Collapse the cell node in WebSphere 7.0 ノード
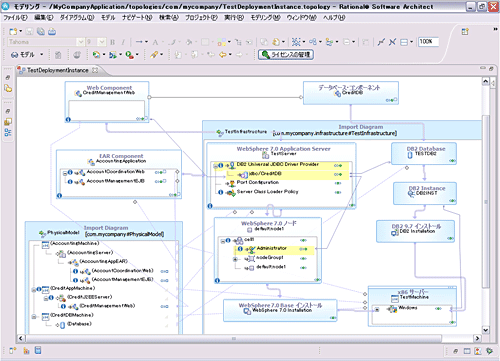Screen dimensions: 500x361 click(223, 241)
